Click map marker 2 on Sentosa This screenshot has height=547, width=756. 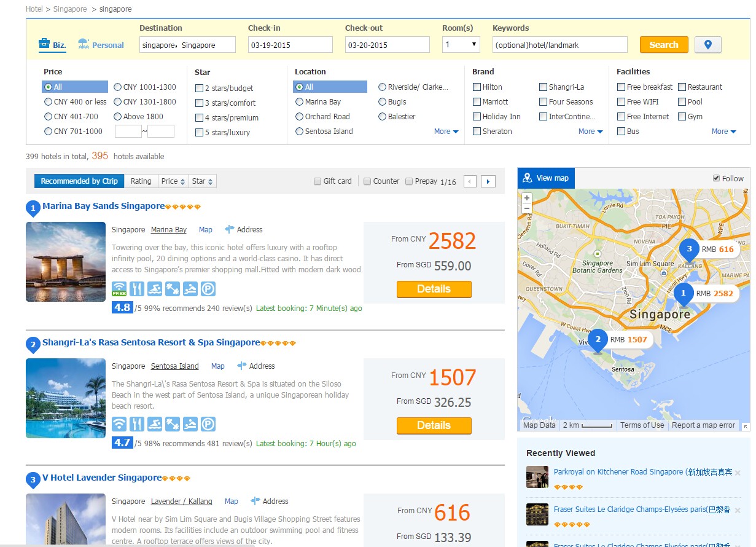click(x=598, y=341)
